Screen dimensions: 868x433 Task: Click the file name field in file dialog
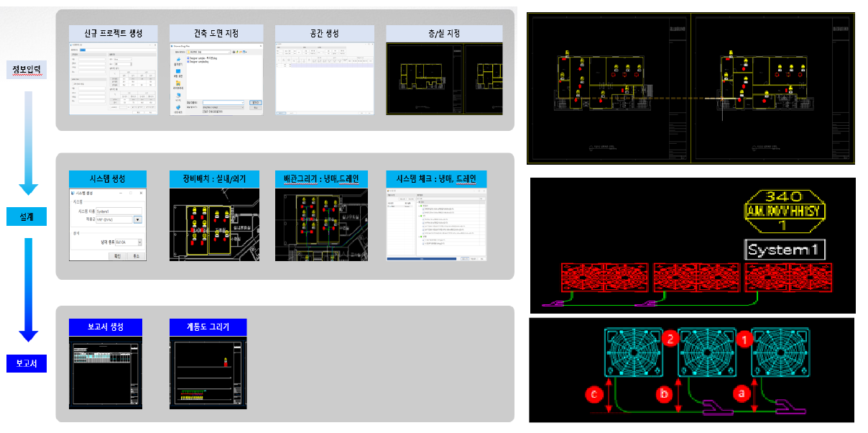tap(223, 103)
